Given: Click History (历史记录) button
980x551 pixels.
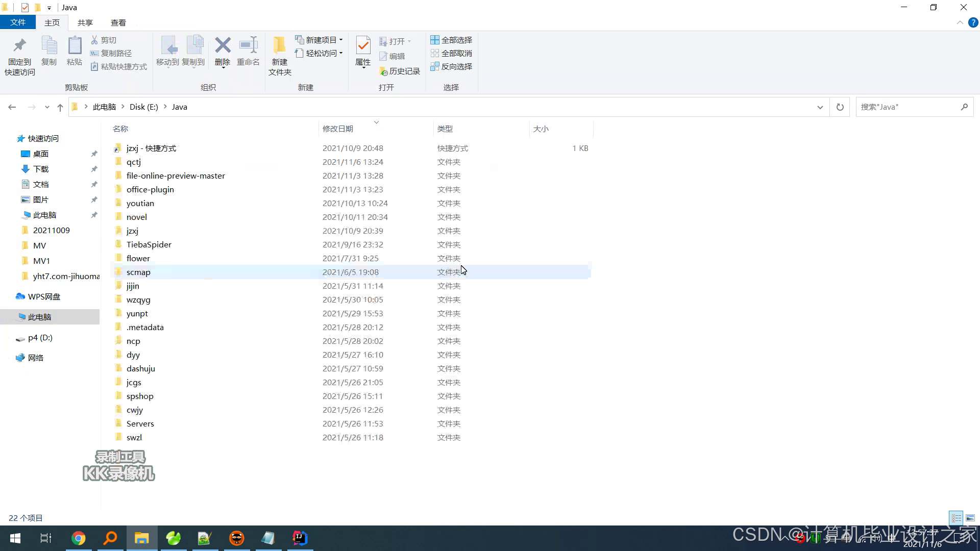Looking at the screenshot, I should 400,71.
